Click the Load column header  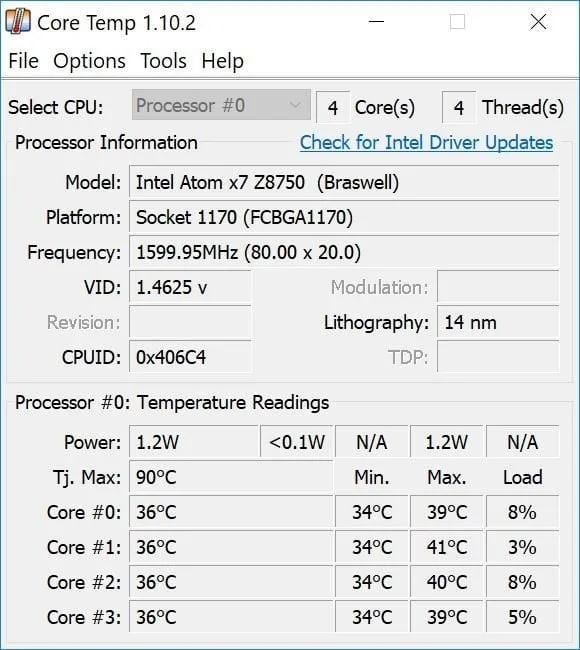[522, 478]
